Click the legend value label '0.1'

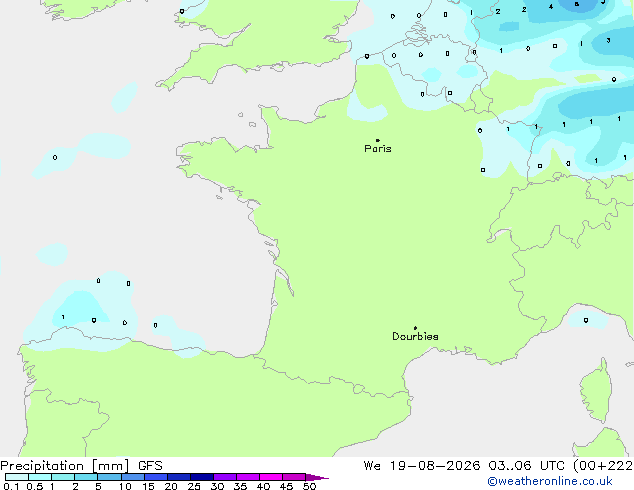tap(11, 486)
